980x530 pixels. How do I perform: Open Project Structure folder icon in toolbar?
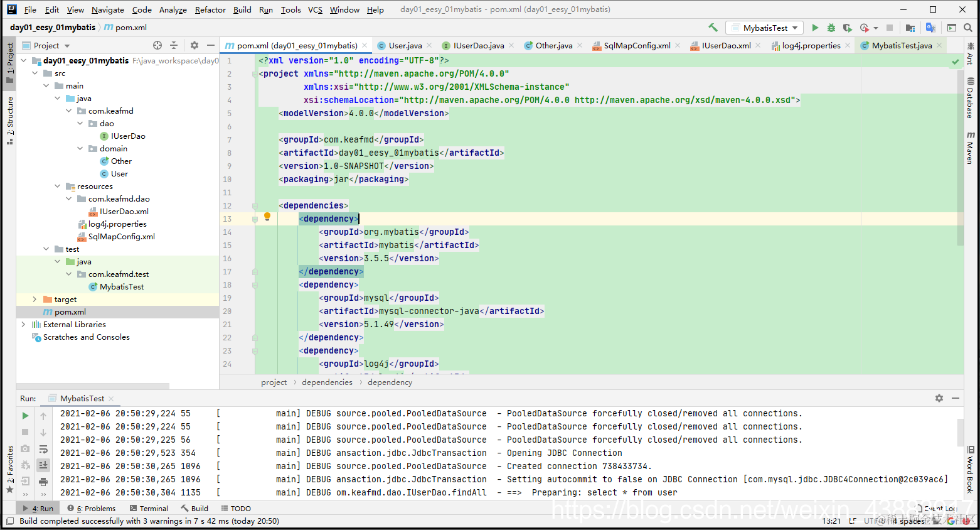point(910,28)
